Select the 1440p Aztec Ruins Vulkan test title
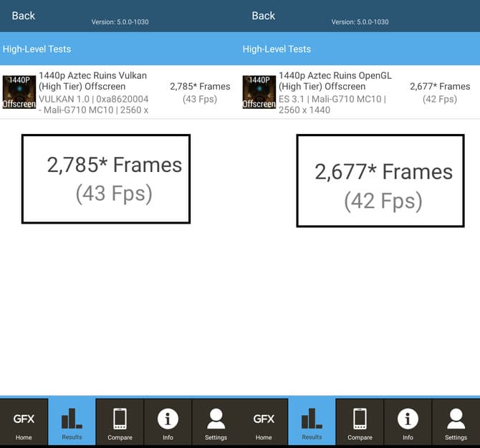Image resolution: width=480 pixels, height=448 pixels. tap(92, 81)
